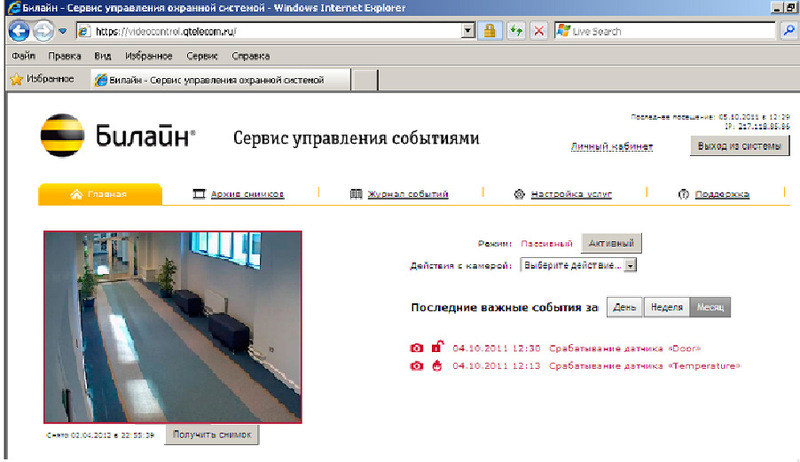Open the Личный кабинет link
The width and height of the screenshot is (800, 462).
click(x=611, y=147)
